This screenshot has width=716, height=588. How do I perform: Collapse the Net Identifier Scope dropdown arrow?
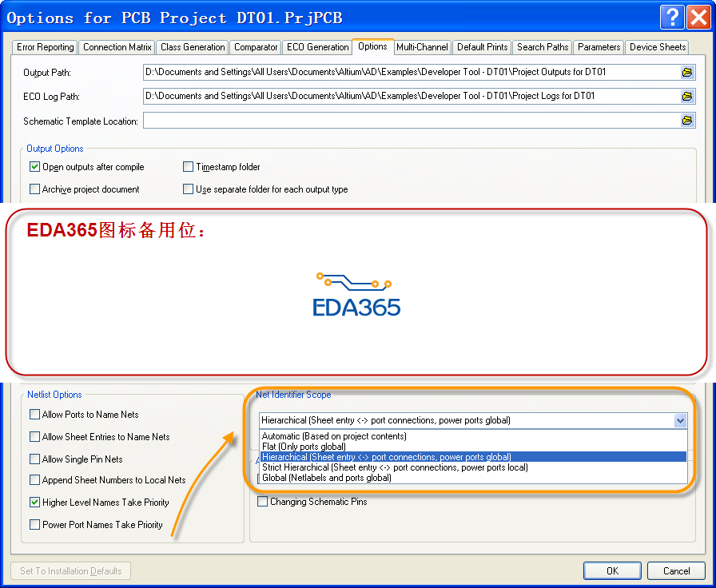680,420
